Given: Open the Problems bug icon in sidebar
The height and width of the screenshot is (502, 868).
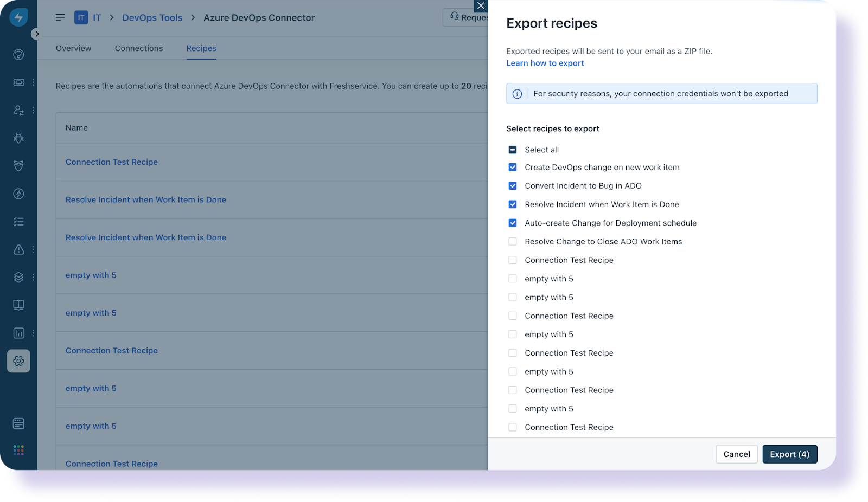Looking at the screenshot, I should pos(18,138).
